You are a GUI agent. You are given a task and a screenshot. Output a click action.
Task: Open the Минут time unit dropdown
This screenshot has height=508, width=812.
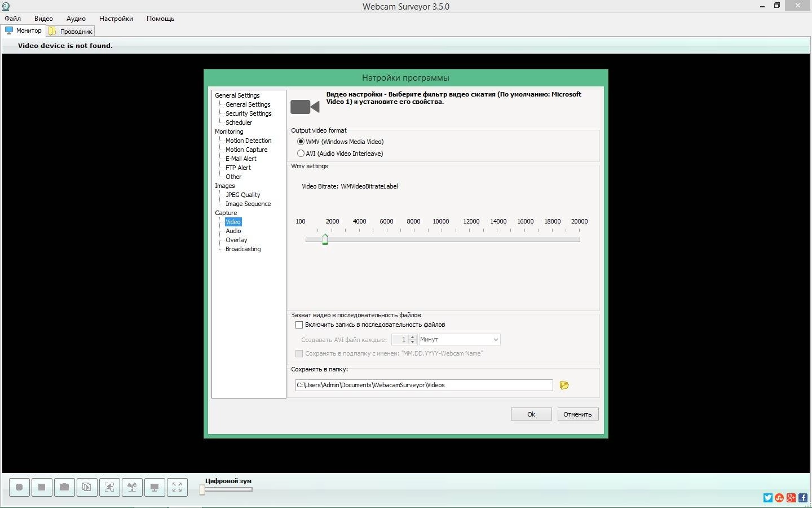460,340
